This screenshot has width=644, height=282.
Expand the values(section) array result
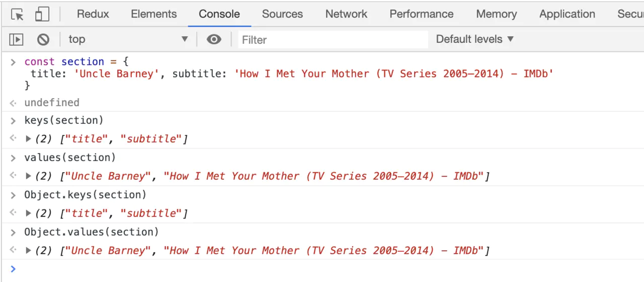point(29,176)
